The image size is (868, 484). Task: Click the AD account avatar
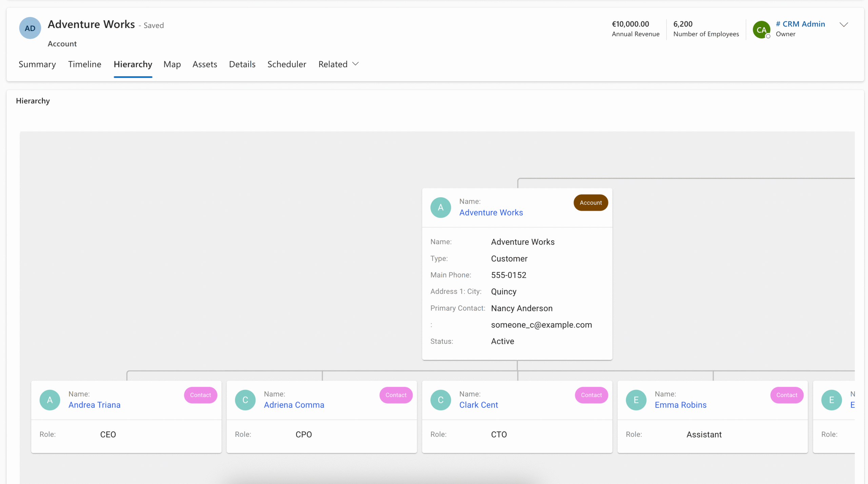(x=30, y=28)
